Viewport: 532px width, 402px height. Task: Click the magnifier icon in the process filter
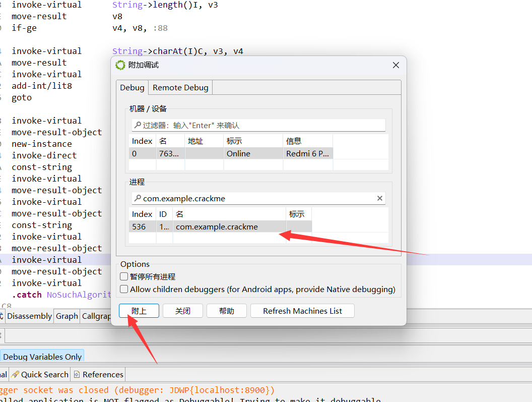point(137,199)
